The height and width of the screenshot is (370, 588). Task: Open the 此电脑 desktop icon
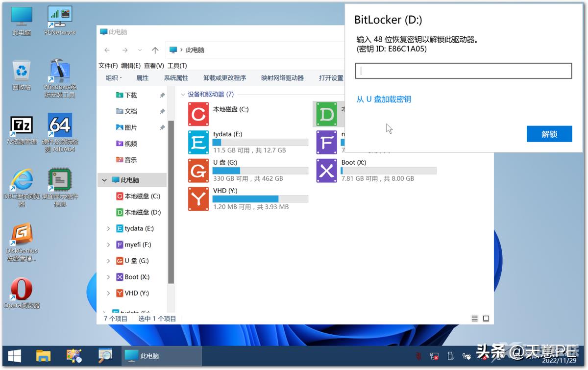coord(22,21)
